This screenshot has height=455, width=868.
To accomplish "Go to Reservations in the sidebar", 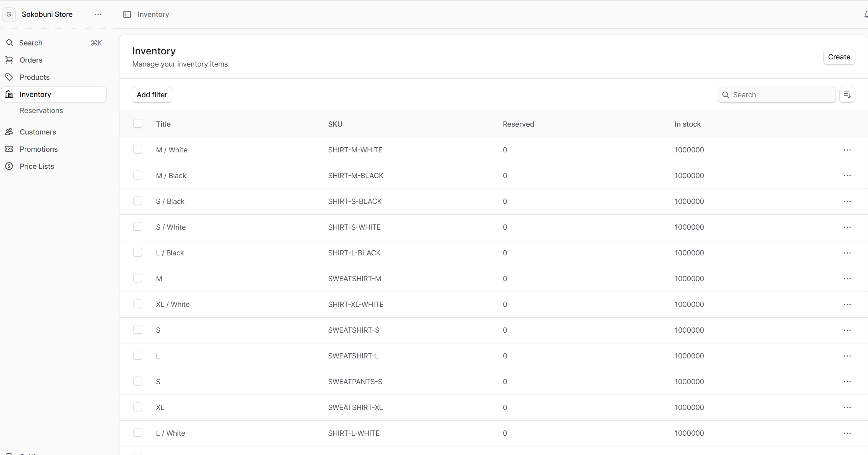I will [41, 111].
